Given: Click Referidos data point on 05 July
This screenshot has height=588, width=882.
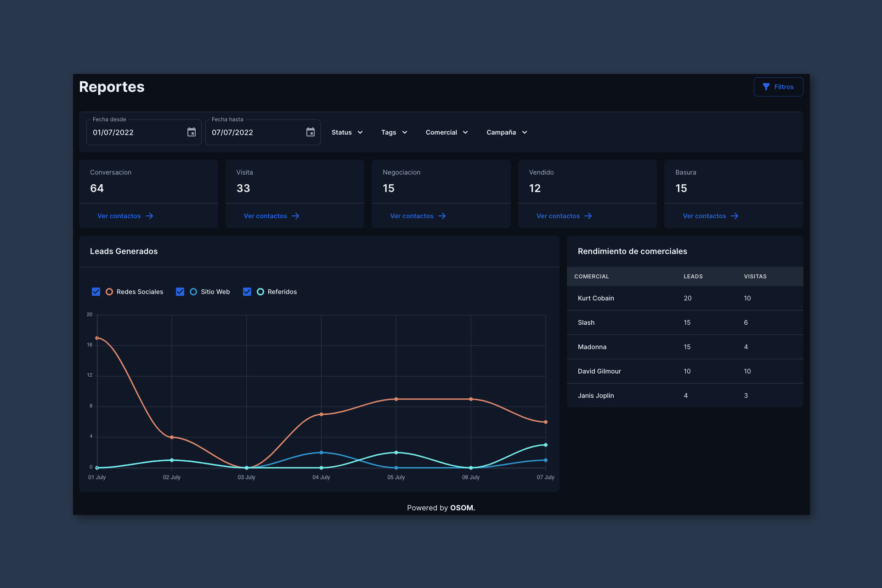Looking at the screenshot, I should tap(396, 452).
